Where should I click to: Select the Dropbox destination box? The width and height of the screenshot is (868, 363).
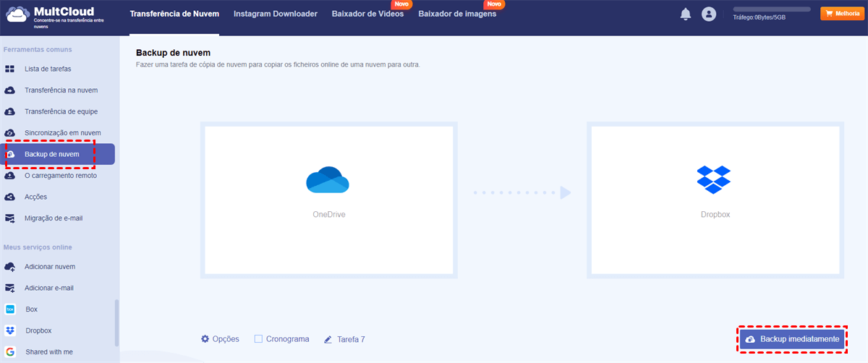pyautogui.click(x=715, y=200)
